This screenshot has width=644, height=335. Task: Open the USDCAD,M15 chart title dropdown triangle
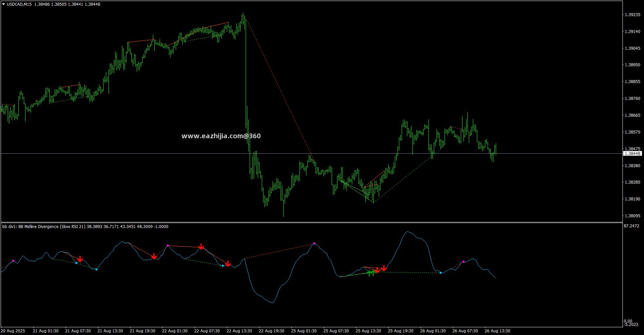(x=4, y=4)
